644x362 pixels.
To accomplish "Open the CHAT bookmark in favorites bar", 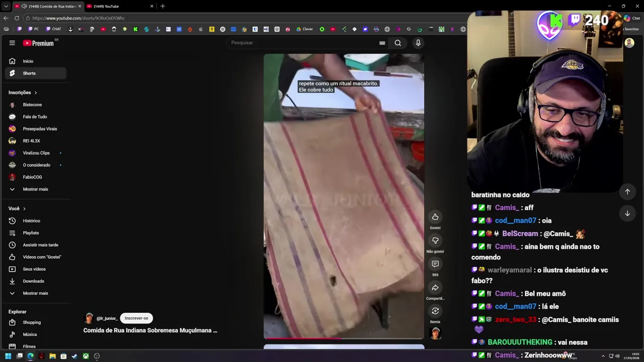I will [54, 29].
